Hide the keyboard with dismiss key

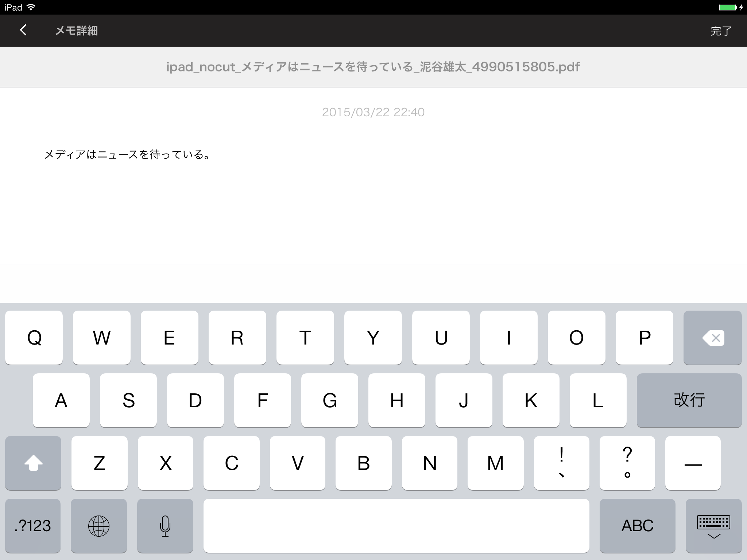[x=714, y=526]
